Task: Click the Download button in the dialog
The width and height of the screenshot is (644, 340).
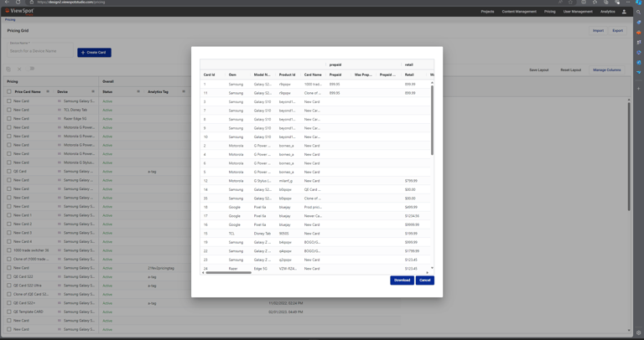Action: point(402,280)
